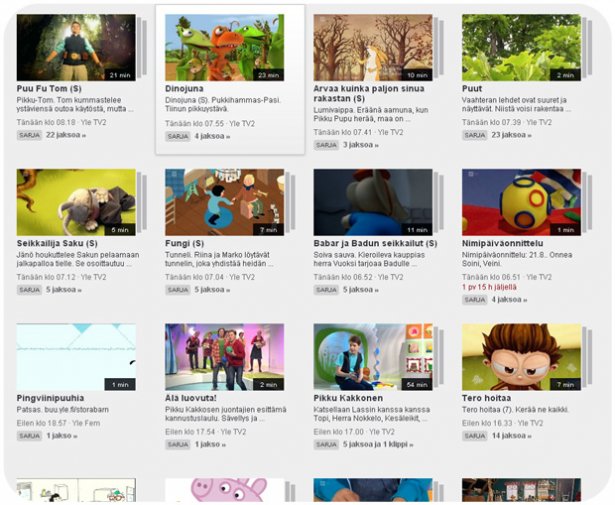Screen dimensions: 615x505
Task: Click 'Eilen klo 17.00 · Yle TV2' text
Action: (354, 432)
